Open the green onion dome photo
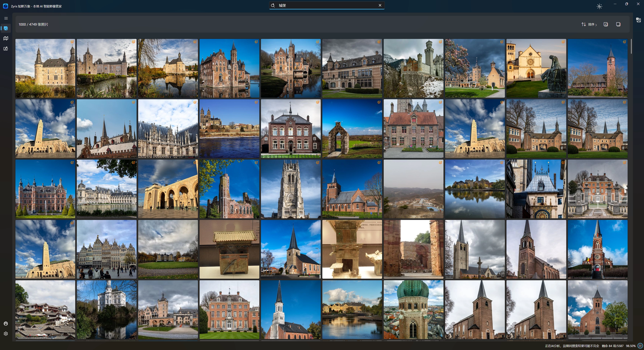 (414, 310)
